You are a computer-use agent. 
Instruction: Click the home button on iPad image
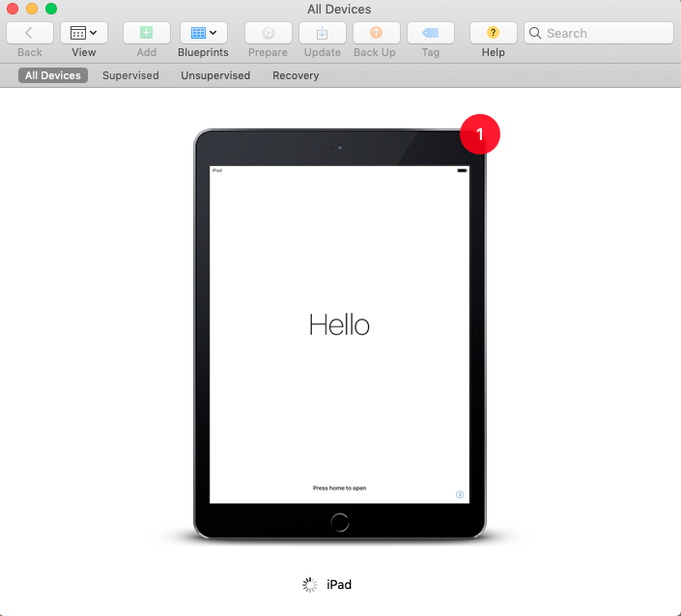[339, 522]
